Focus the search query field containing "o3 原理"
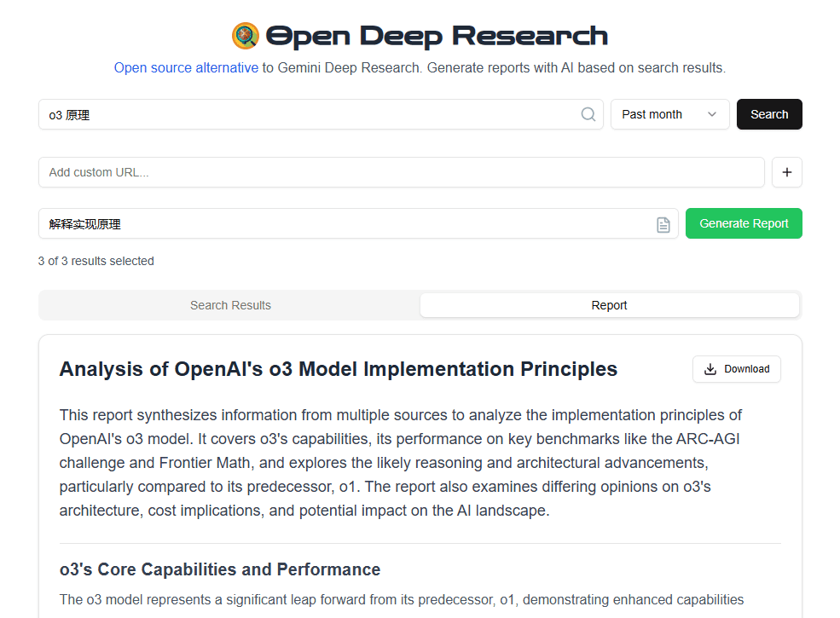The height and width of the screenshot is (618, 840). coord(307,114)
